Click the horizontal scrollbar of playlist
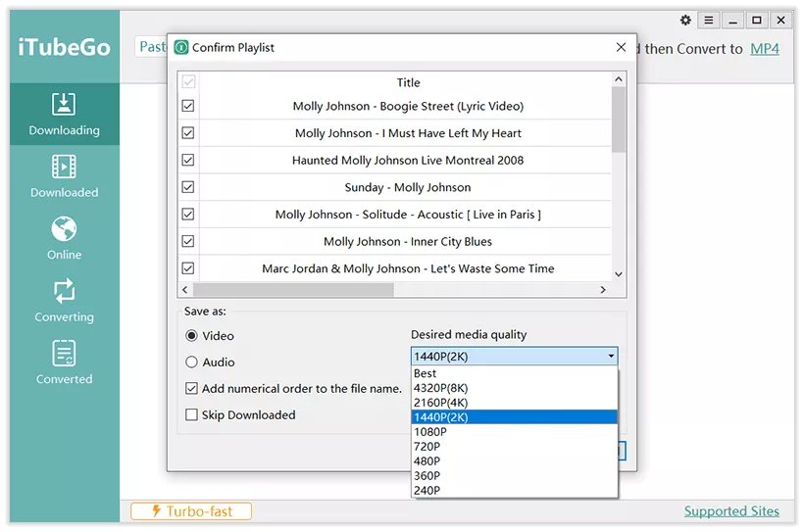The width and height of the screenshot is (804, 532). (294, 290)
